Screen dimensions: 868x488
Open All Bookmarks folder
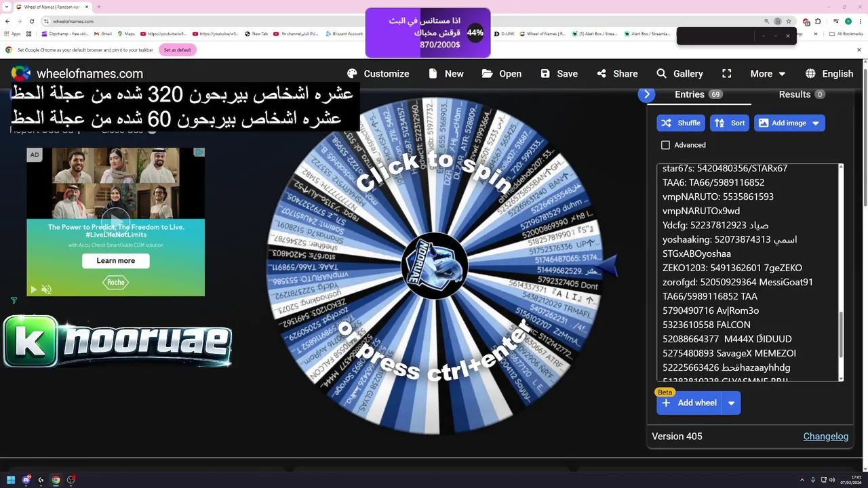tap(846, 33)
